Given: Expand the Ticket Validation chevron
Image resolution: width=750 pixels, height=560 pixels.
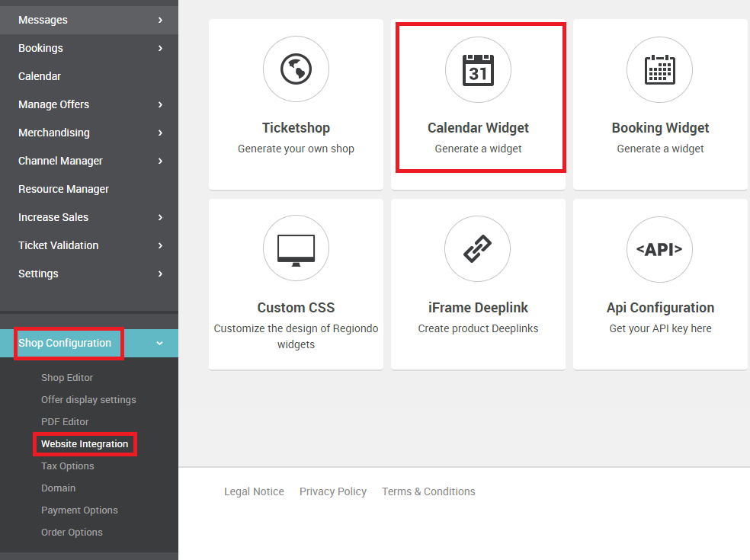Looking at the screenshot, I should click(x=160, y=246).
